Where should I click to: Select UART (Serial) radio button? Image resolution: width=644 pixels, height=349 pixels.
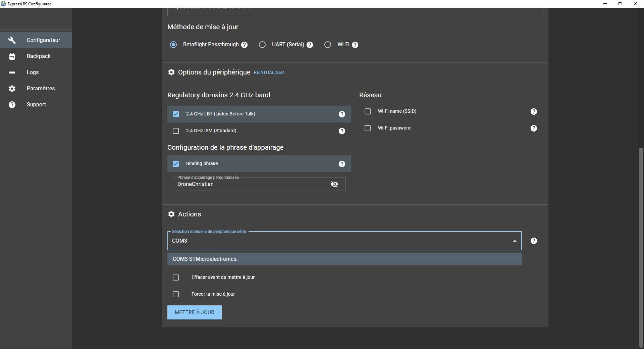262,45
